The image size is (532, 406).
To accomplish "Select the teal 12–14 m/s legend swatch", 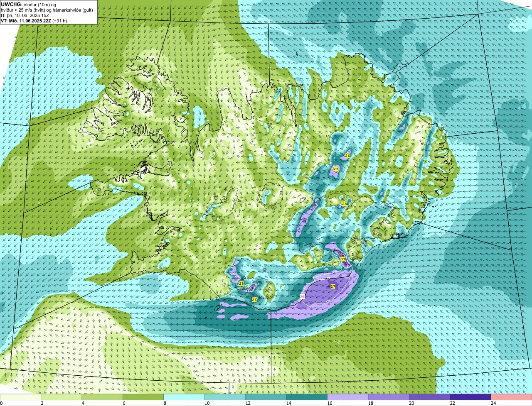I will point(266,397).
